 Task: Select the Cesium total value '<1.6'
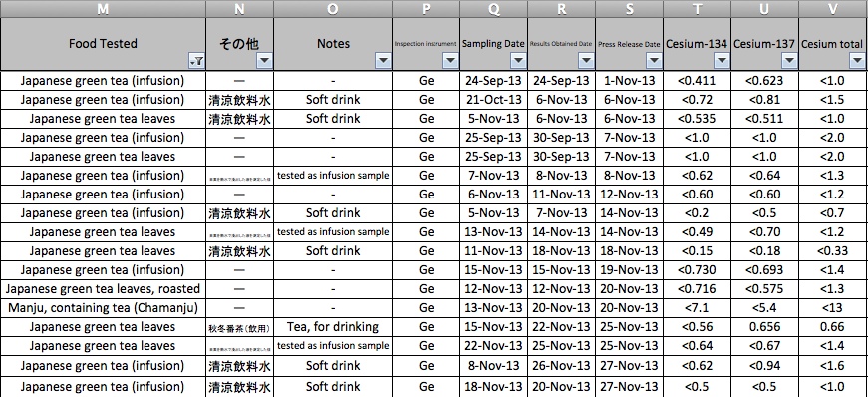833,365
